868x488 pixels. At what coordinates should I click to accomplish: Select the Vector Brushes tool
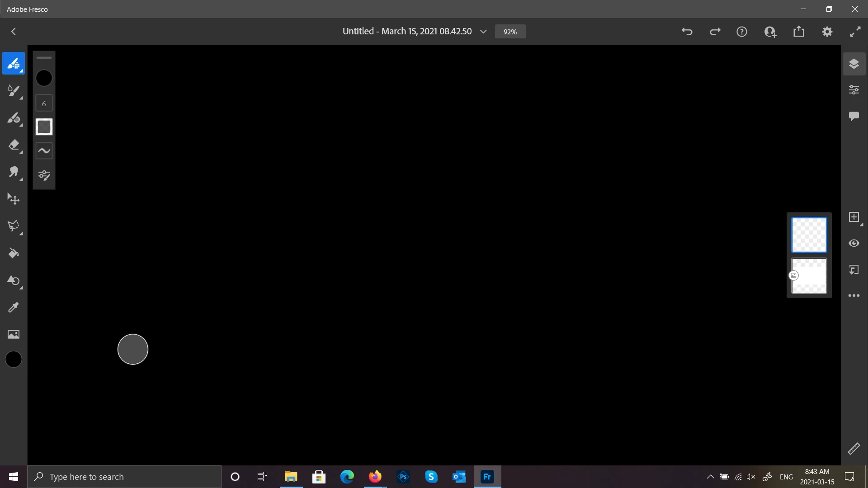14,118
